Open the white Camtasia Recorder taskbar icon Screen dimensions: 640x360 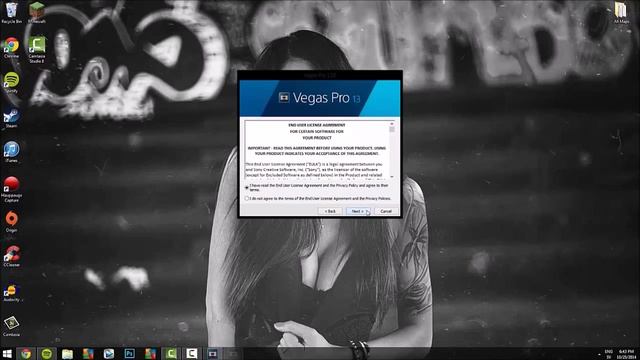(x=191, y=353)
